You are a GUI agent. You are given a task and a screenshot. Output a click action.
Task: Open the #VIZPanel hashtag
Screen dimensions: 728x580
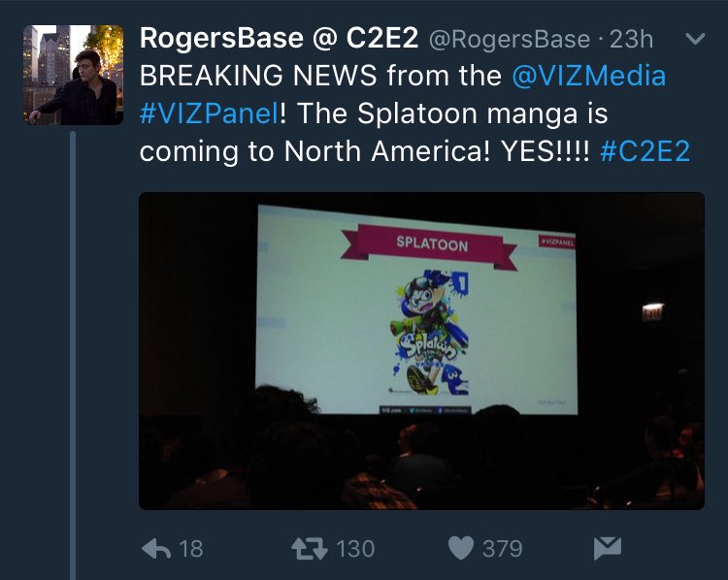[x=210, y=113]
